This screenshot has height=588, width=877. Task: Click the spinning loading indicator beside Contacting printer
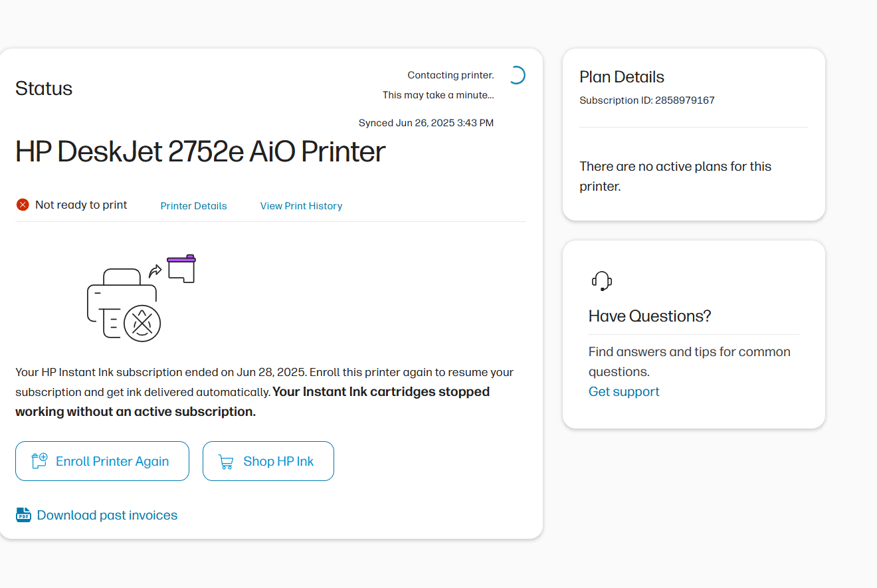[516, 75]
